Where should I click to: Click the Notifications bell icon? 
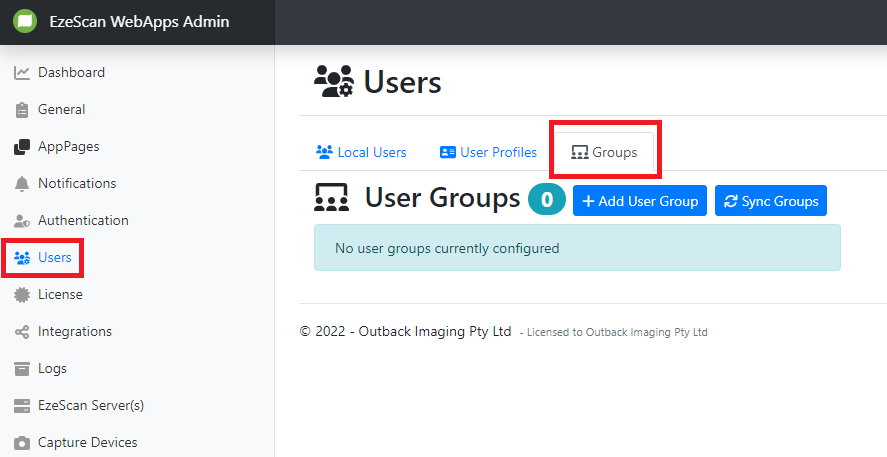tap(22, 184)
